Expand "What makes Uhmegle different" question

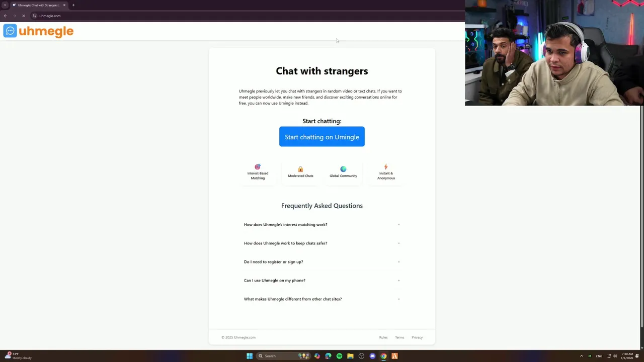pos(322,299)
